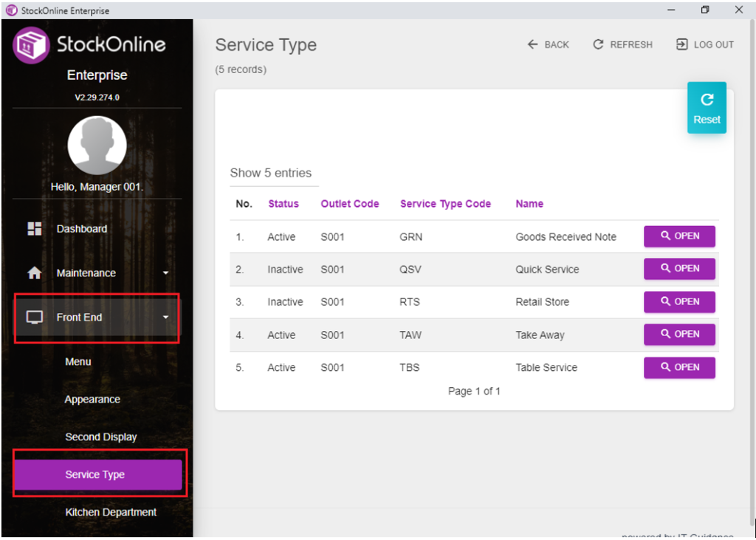This screenshot has height=540, width=756.
Task: Click the Dashboard grid icon
Action: pyautogui.click(x=35, y=229)
